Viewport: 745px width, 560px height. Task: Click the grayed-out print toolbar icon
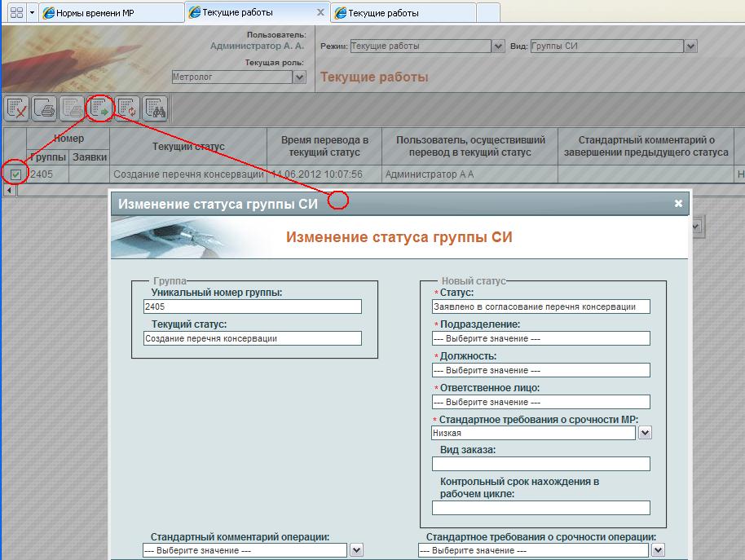click(x=73, y=108)
